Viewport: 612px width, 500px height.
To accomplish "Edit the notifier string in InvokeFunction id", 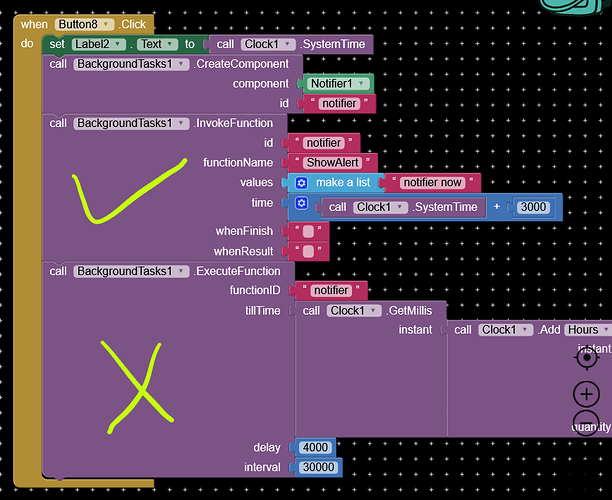I will click(324, 143).
